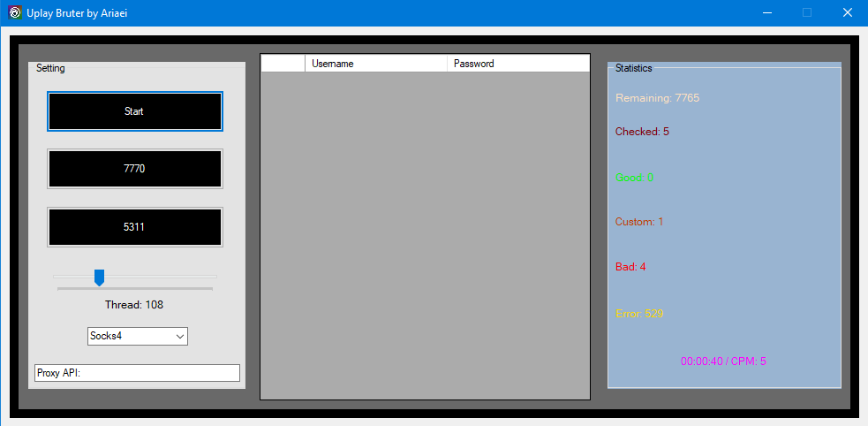The image size is (868, 426).
Task: Click the 00:00:40 / CPM: 5 timer text
Action: [723, 361]
